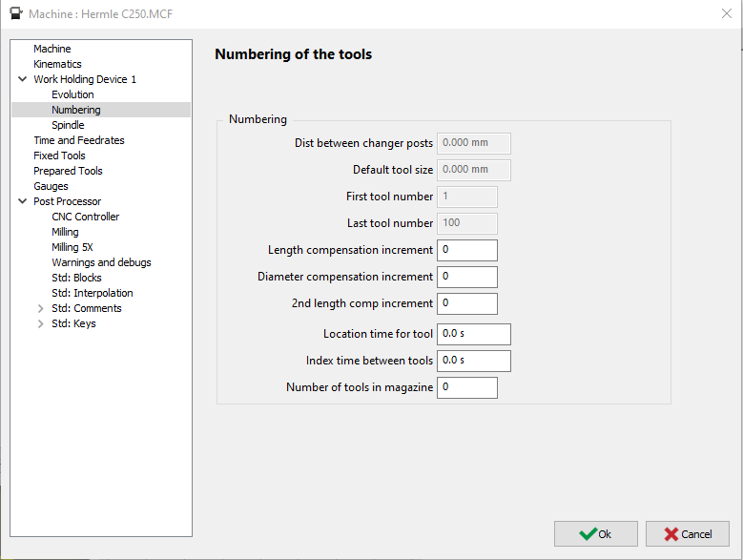Click the Length compensation increment field
743x560 pixels.
click(x=466, y=250)
